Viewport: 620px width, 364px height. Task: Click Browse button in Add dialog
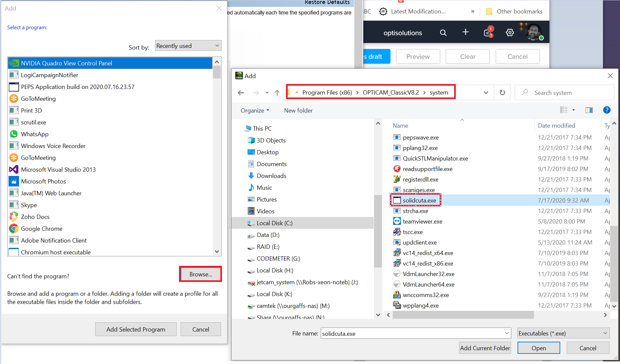200,274
